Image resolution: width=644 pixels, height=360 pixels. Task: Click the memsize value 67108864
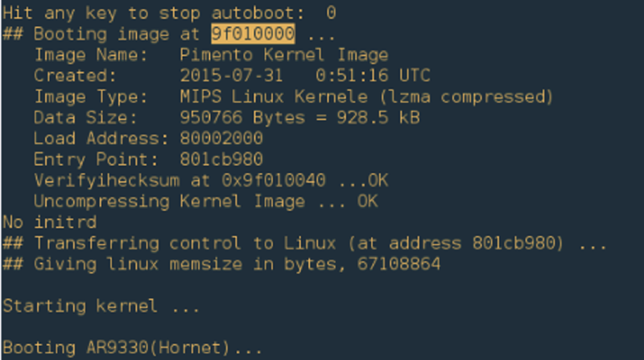tap(398, 263)
